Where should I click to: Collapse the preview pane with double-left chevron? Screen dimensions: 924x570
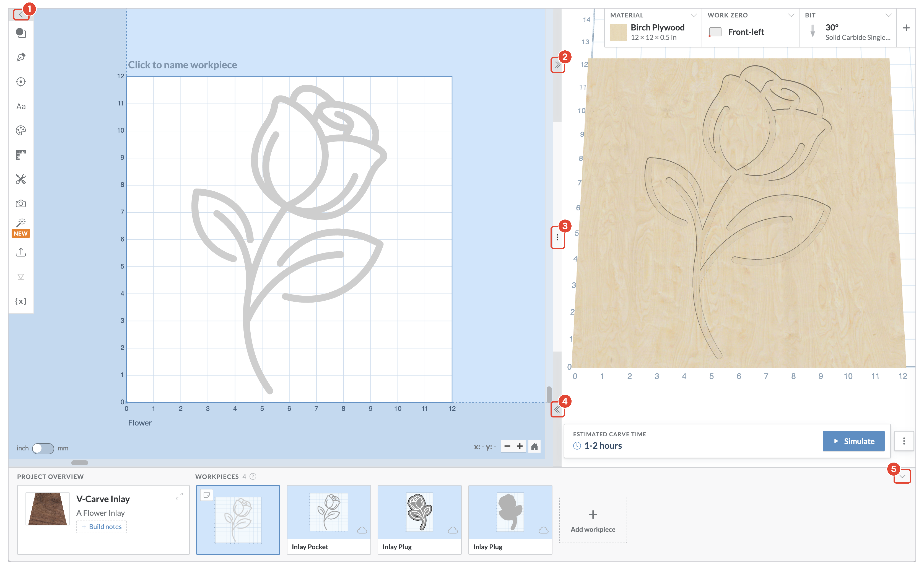[x=557, y=409]
